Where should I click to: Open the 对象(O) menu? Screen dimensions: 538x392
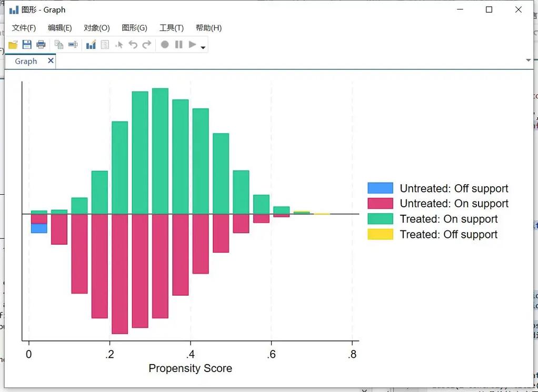click(97, 28)
